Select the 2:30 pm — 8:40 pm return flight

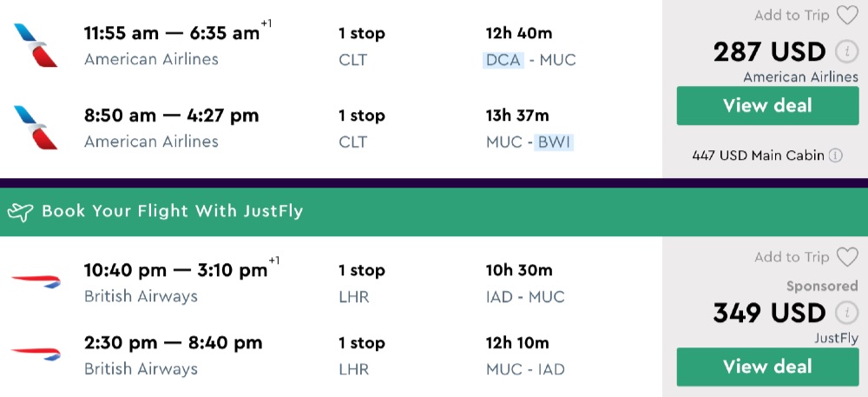171,343
